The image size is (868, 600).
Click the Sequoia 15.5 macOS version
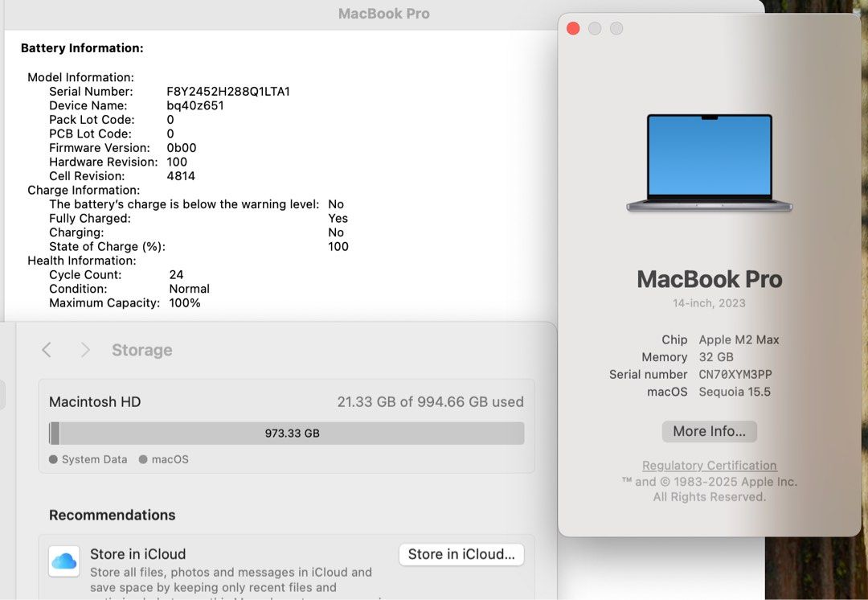click(x=735, y=392)
